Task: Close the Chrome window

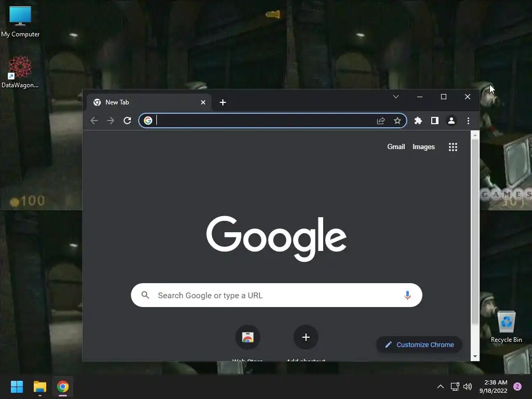Action: tap(468, 97)
